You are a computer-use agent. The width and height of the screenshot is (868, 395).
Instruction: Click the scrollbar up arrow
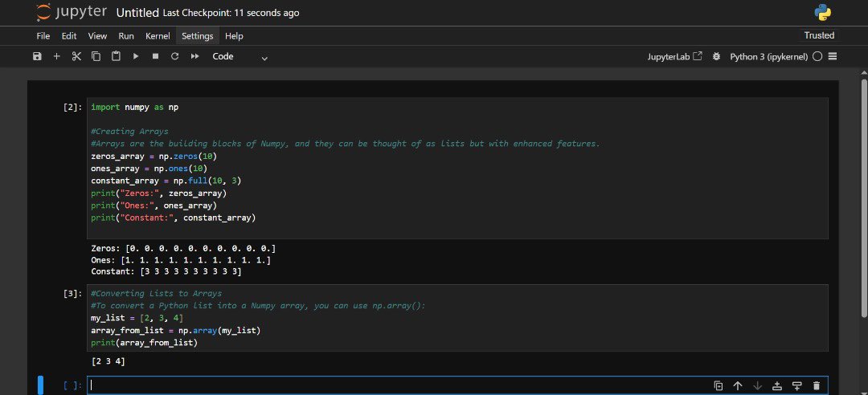tap(863, 72)
